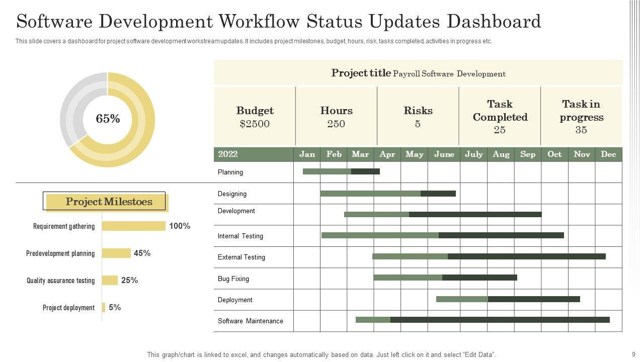
Task: Select the Task Completed 25 card
Action: [x=500, y=117]
